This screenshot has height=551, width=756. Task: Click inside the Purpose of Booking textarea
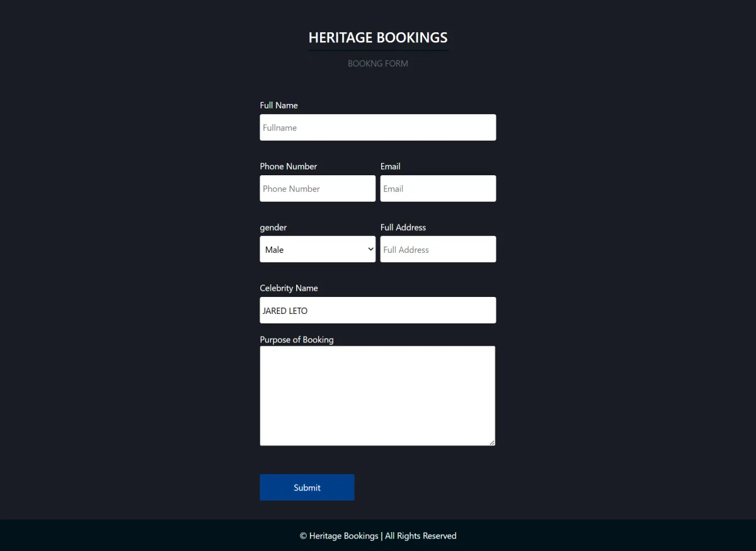click(377, 395)
